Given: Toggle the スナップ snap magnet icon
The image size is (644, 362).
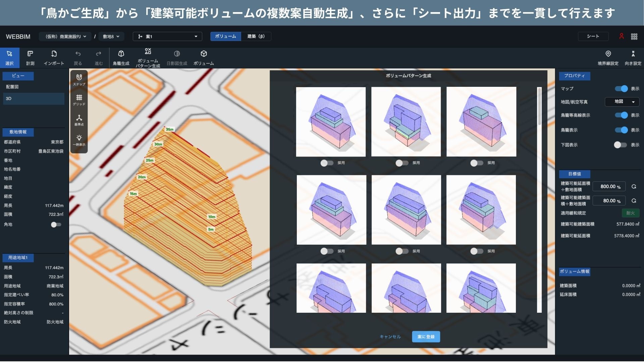Looking at the screenshot, I should pos(79,77).
